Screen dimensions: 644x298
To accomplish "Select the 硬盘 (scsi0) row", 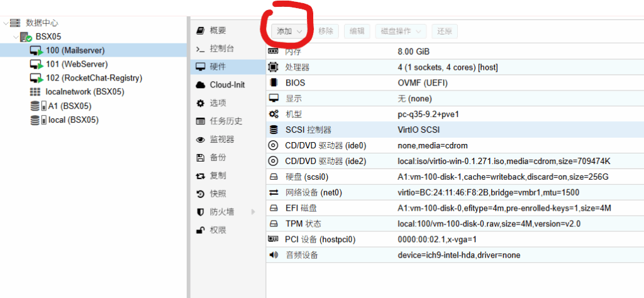I will coord(455,177).
